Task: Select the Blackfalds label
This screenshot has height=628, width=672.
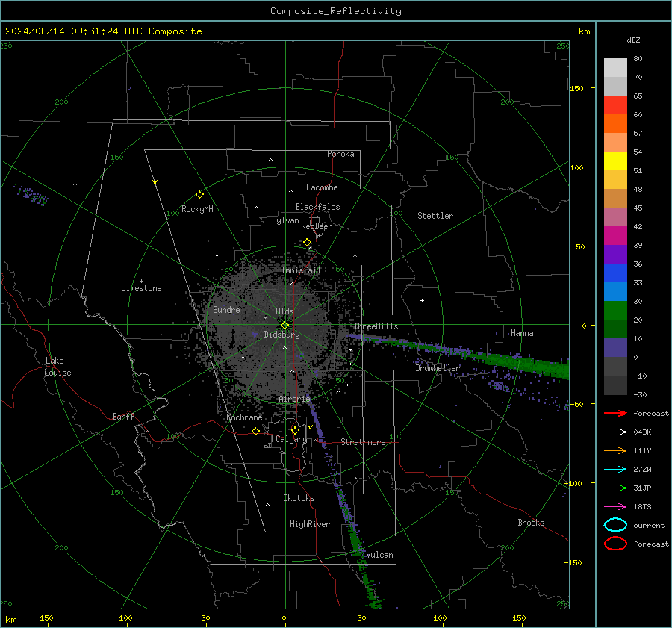Action: click(317, 207)
